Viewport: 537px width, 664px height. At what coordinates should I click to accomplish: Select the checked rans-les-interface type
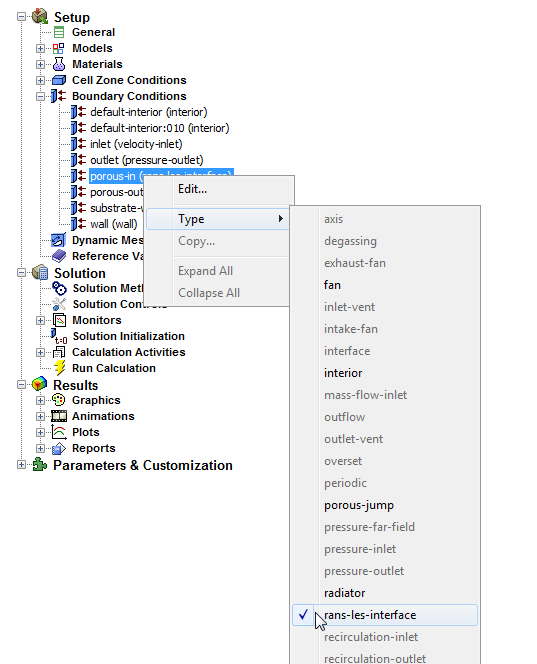385,615
